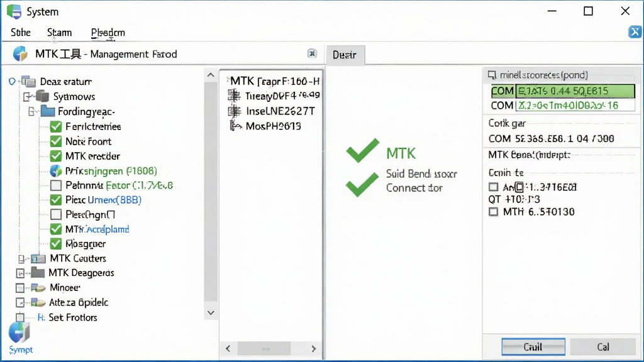
Task: Click the Atte.za 6pidelc node icon
Action: click(38, 302)
